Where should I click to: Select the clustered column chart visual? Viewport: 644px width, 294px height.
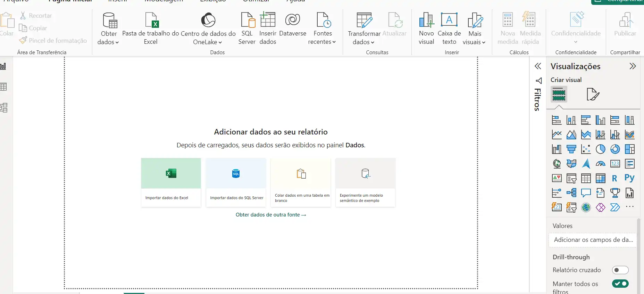(x=600, y=120)
